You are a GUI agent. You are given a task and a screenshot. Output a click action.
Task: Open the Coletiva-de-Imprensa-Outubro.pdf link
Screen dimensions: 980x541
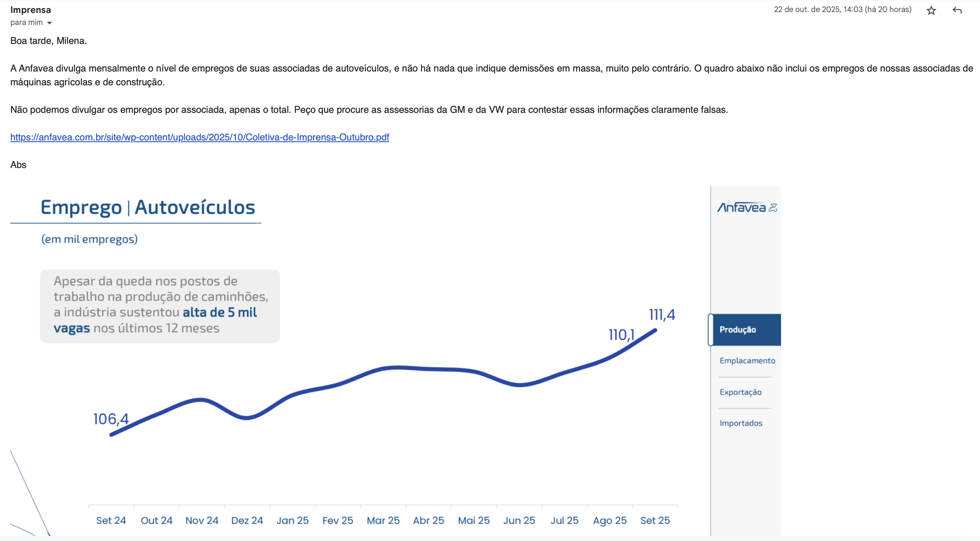(199, 137)
